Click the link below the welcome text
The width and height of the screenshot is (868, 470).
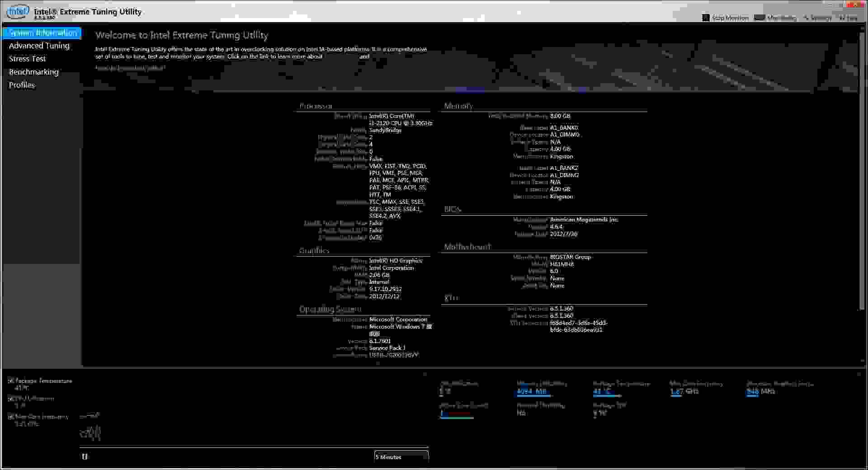click(x=130, y=68)
